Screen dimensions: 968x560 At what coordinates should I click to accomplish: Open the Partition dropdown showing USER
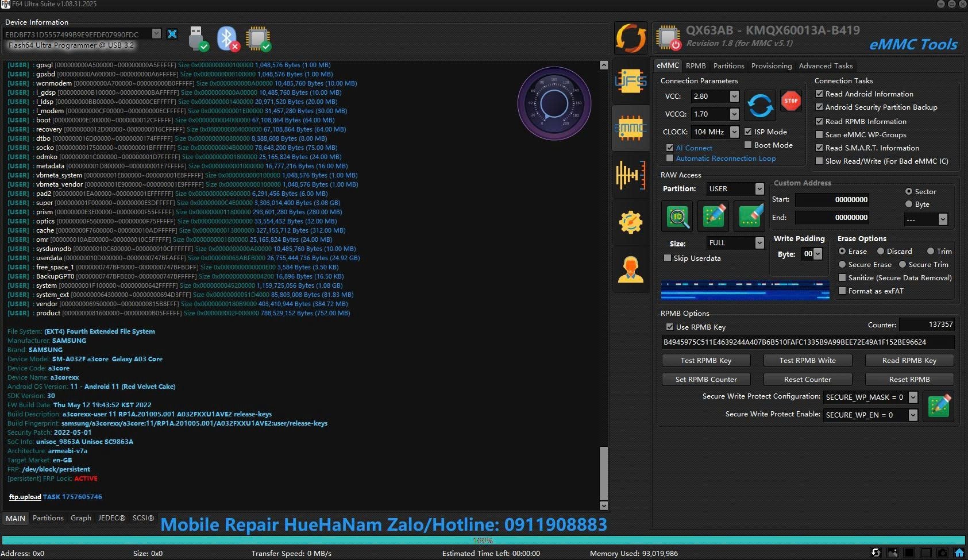tap(759, 189)
